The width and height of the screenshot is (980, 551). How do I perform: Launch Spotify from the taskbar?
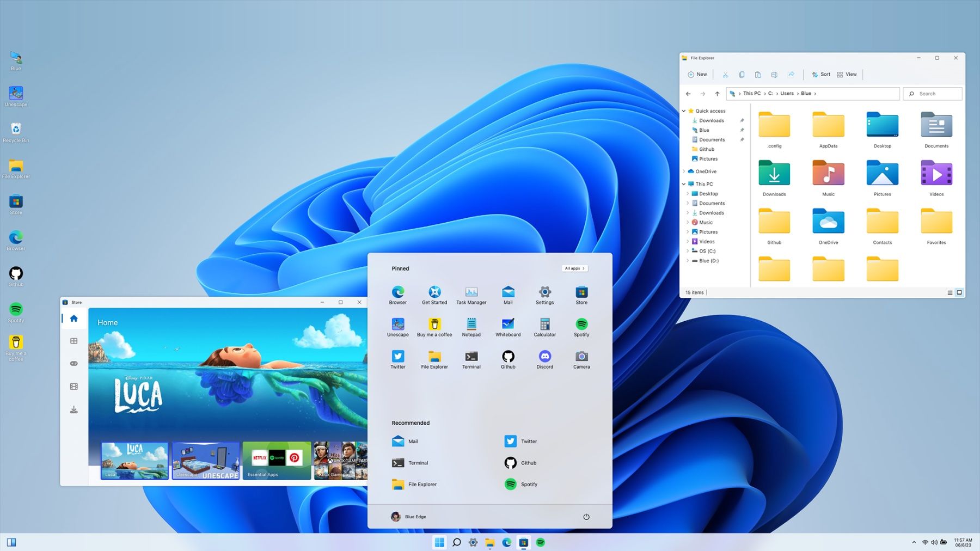pyautogui.click(x=541, y=542)
